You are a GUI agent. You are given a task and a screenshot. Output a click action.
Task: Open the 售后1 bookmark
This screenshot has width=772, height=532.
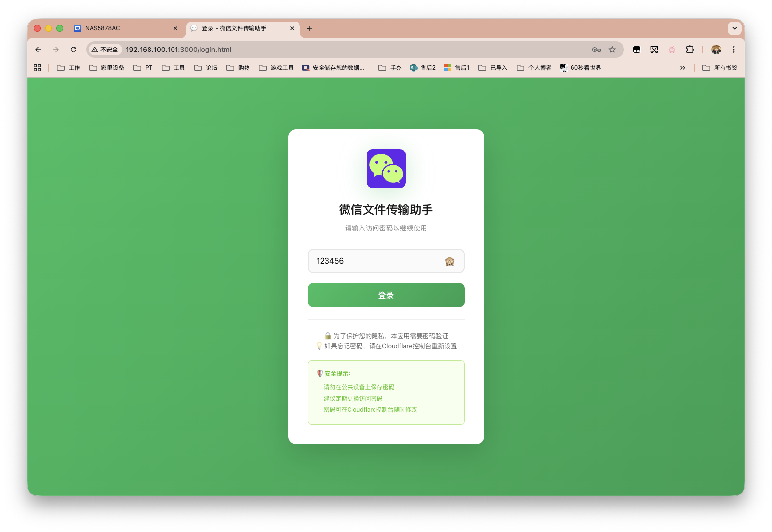[456, 68]
